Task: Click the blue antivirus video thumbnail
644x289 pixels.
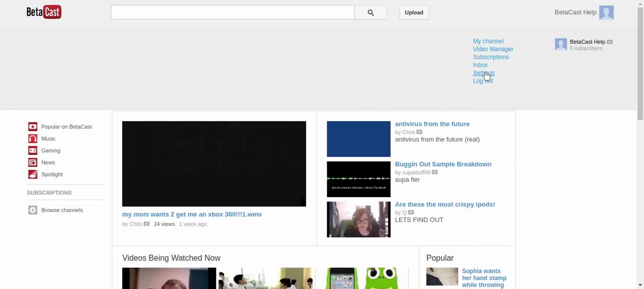Action: point(359,139)
